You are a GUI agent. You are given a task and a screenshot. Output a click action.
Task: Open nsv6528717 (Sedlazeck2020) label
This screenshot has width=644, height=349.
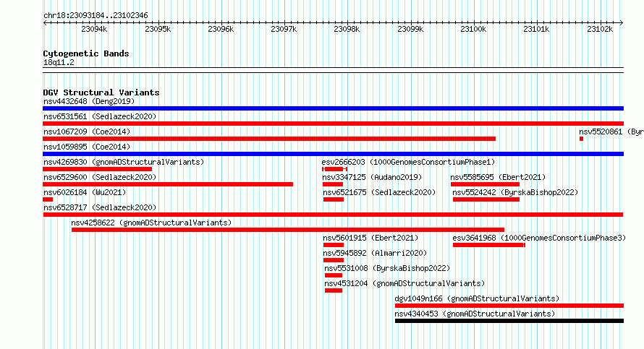[100, 207]
